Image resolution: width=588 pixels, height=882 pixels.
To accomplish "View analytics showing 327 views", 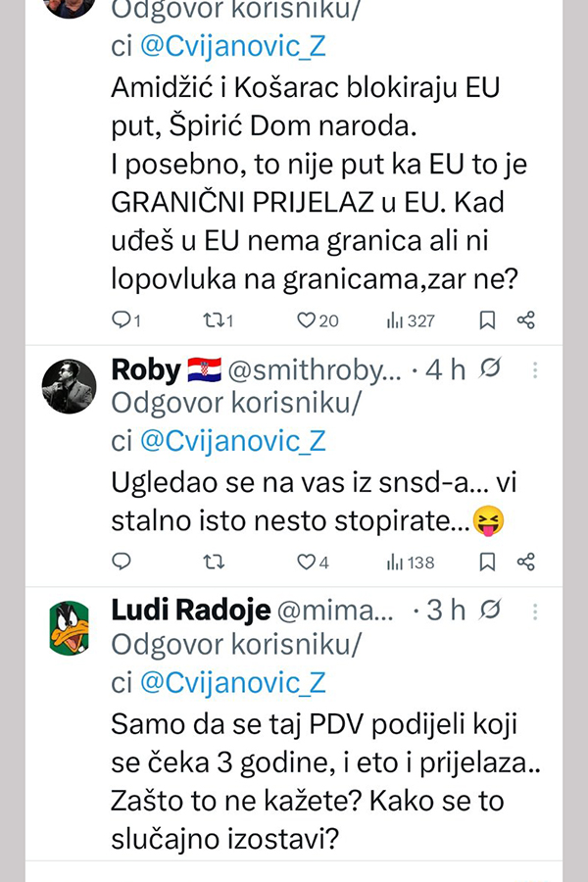I will tap(395, 319).
